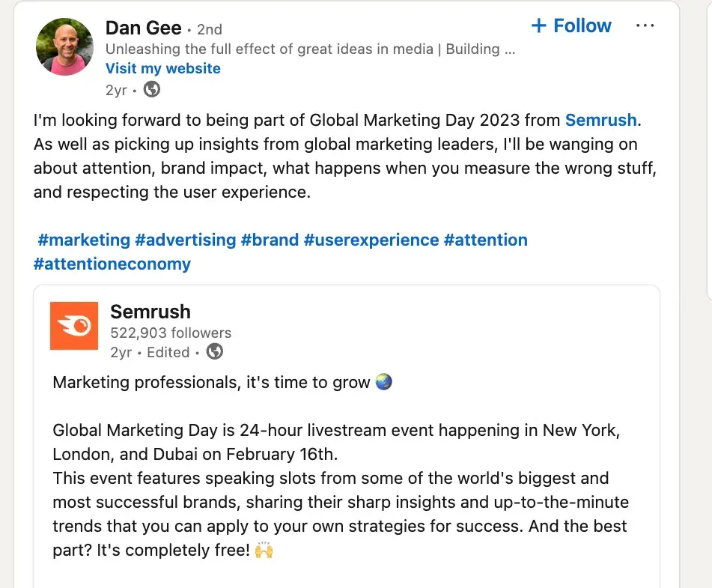Viewport: 712px width, 588px height.
Task: Select the #marketing hashtag
Action: point(84,240)
